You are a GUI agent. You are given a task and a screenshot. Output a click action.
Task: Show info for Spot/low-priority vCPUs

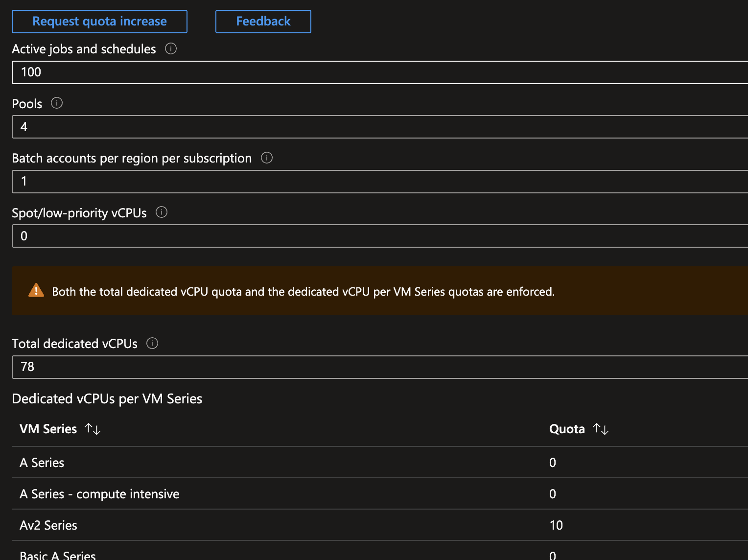[162, 212]
